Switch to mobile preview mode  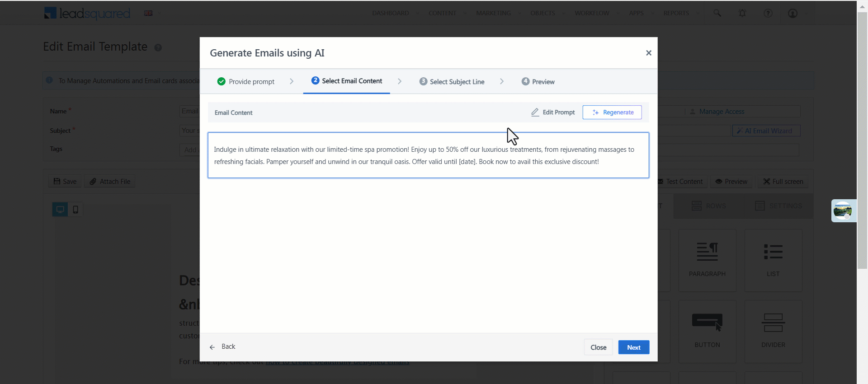coord(75,209)
